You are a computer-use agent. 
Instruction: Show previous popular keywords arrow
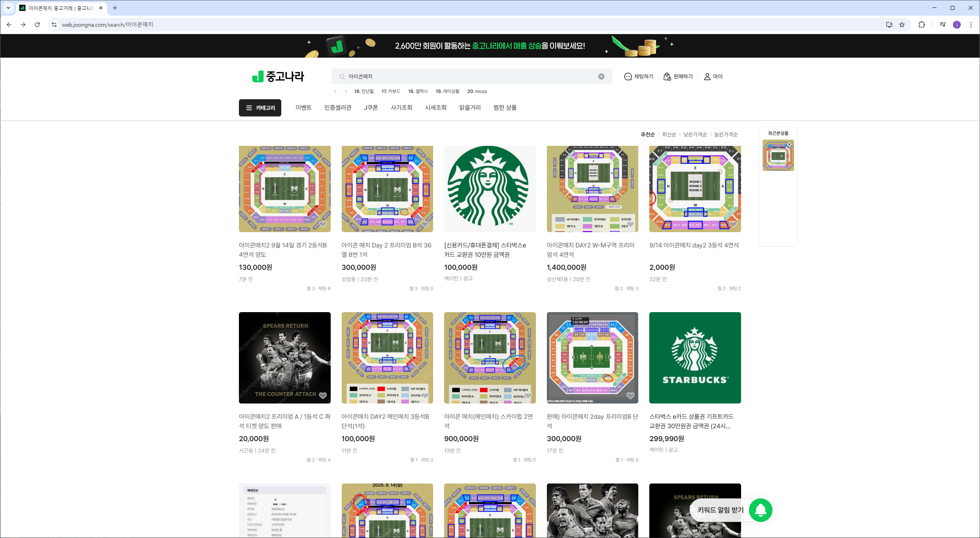[x=335, y=91]
